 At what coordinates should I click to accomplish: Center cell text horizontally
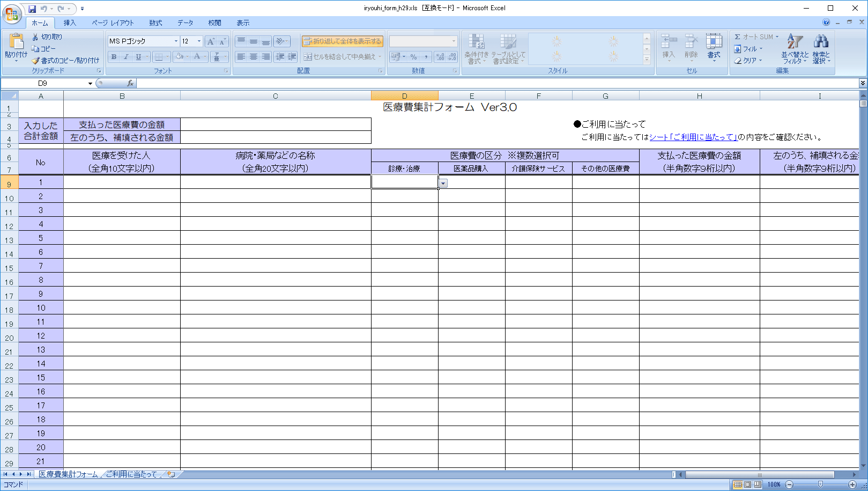254,57
